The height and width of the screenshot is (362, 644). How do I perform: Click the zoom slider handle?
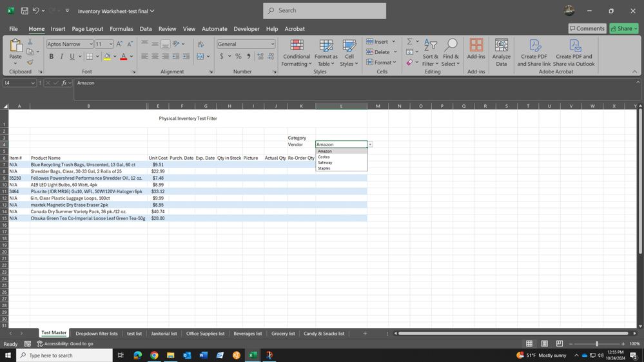(597, 343)
